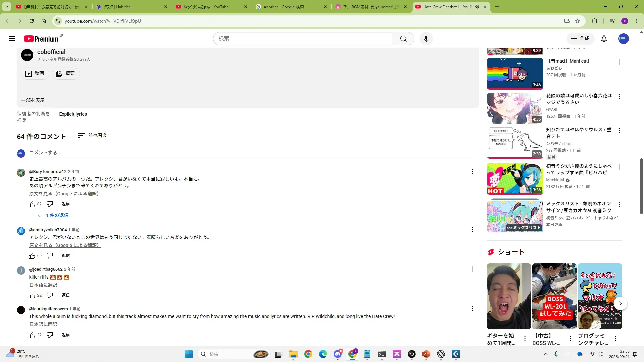Open the Create video button
This screenshot has height=362, width=644.
pyautogui.click(x=580, y=39)
